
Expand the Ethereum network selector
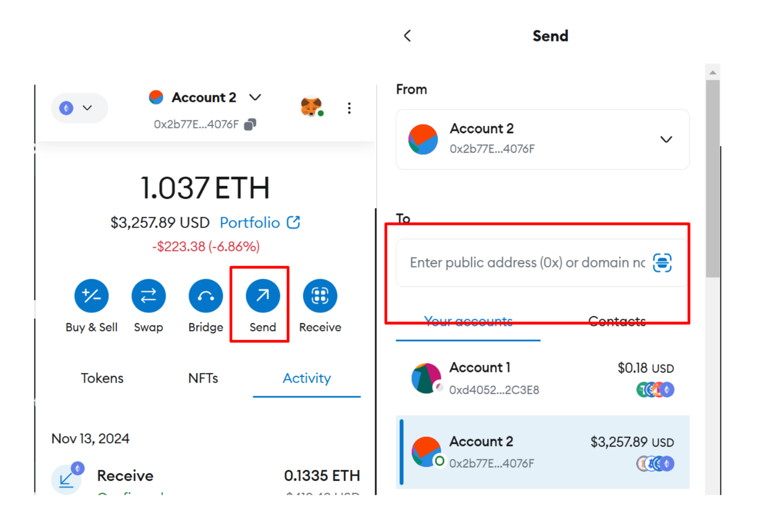79,108
